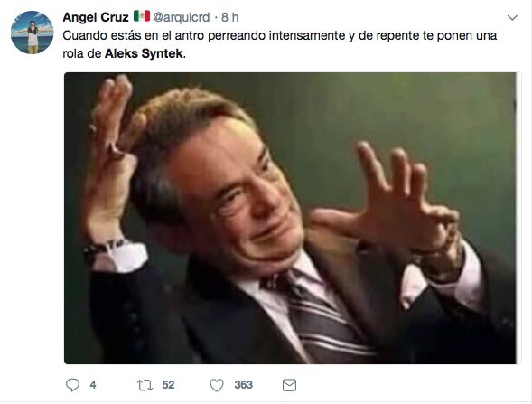Click the bold Aleks Syntek text

tap(144, 53)
